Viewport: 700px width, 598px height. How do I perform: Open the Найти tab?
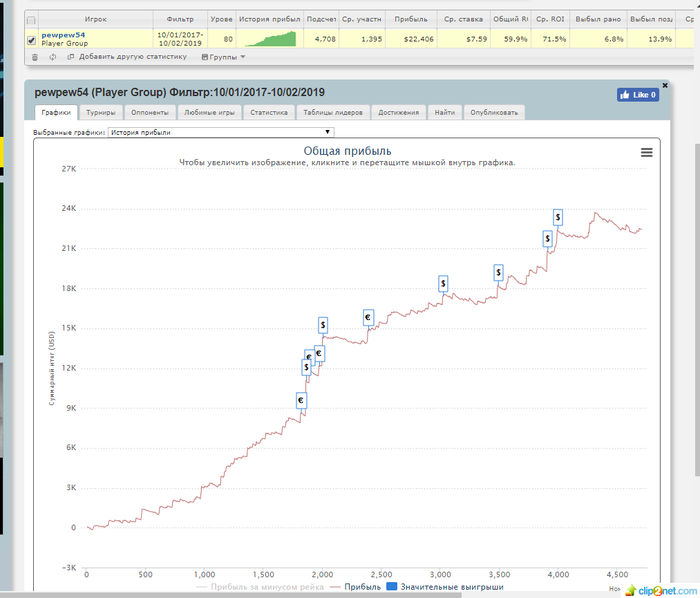[445, 112]
